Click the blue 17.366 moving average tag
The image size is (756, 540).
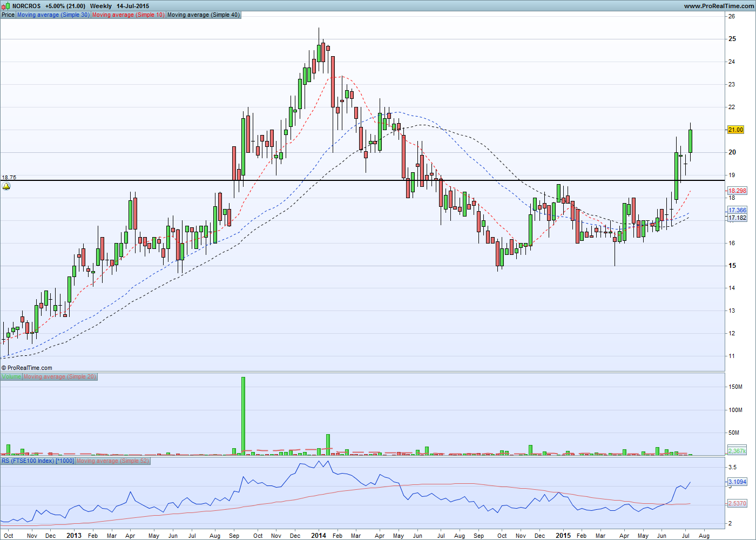(x=737, y=210)
